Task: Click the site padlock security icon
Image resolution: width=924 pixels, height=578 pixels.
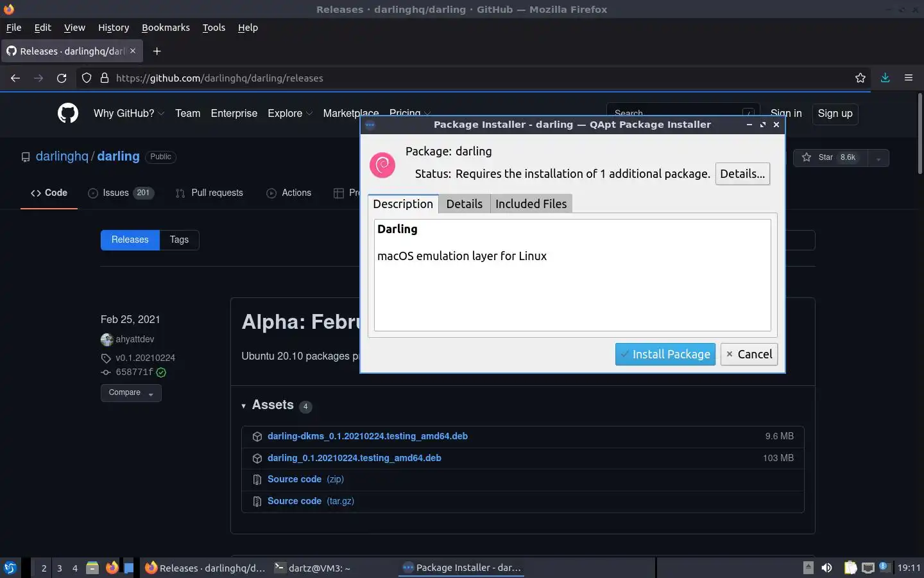Action: (104, 78)
